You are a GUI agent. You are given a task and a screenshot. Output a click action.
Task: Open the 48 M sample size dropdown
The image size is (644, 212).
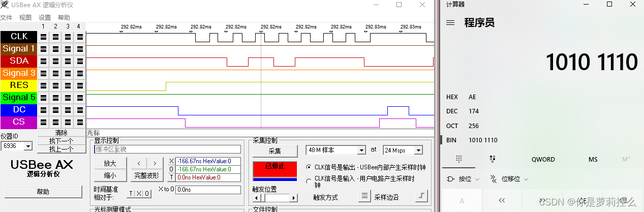pos(361,150)
